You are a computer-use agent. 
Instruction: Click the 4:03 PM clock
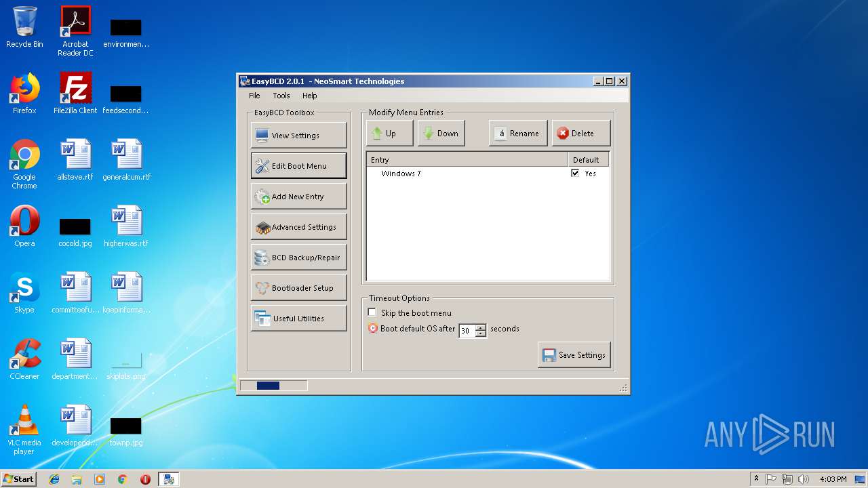(x=833, y=479)
